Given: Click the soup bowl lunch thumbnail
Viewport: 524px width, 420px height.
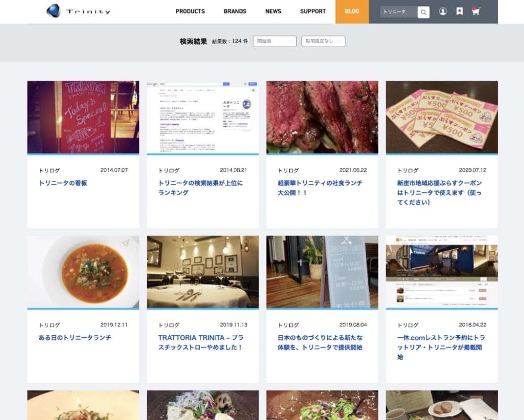Looking at the screenshot, I should pyautogui.click(x=83, y=271).
